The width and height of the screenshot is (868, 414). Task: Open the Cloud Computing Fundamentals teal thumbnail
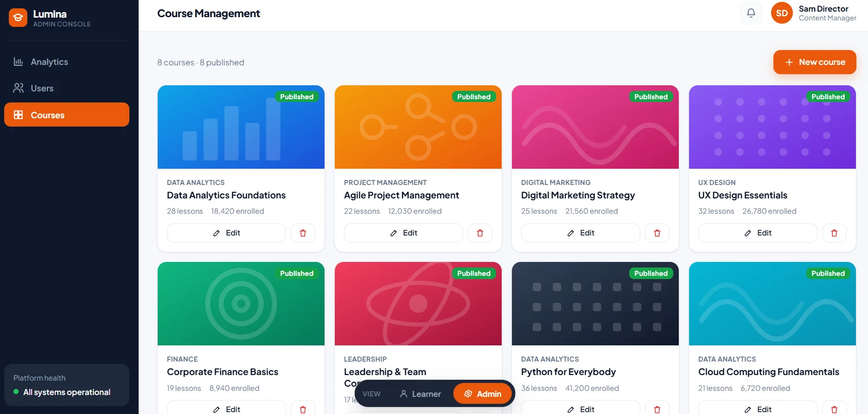pos(772,304)
